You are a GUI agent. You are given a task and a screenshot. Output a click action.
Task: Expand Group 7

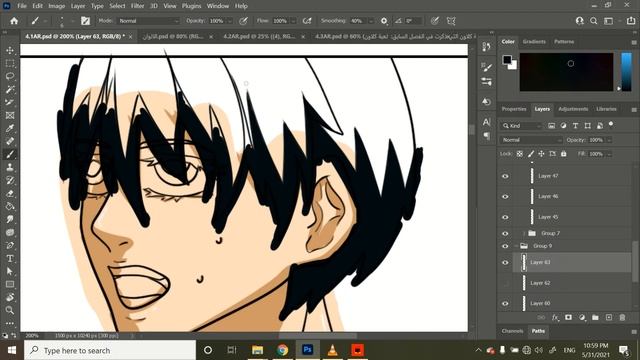(x=524, y=233)
